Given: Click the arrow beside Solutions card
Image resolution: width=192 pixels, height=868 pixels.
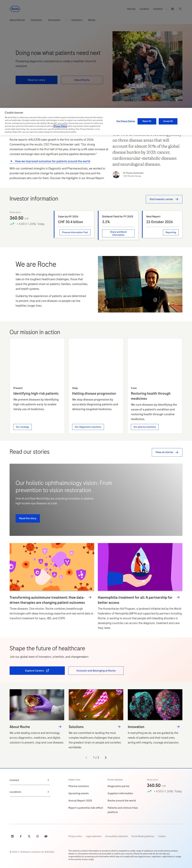Looking at the screenshot, I should click(119, 727).
